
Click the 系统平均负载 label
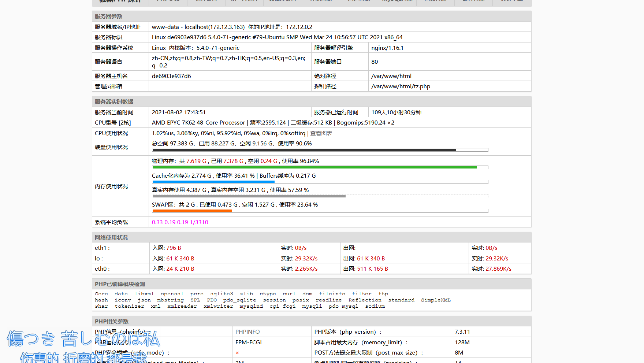(111, 222)
